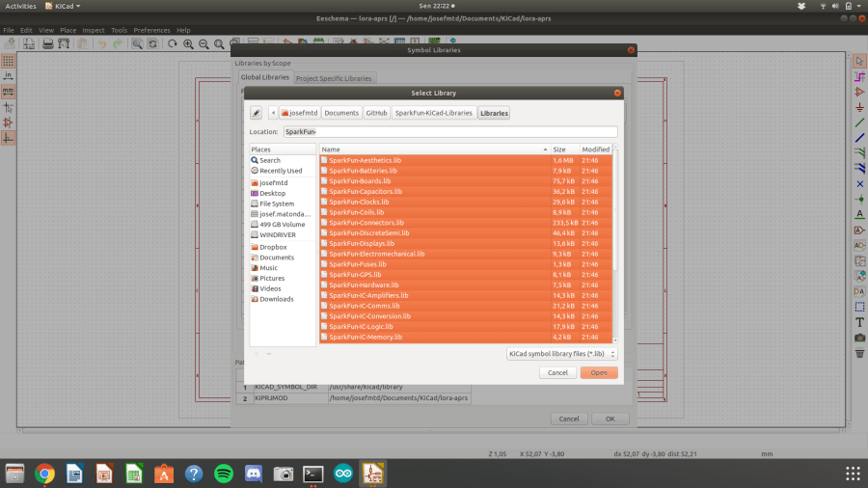Select the Highlight net tool
868x488 pixels.
pyautogui.click(x=859, y=76)
